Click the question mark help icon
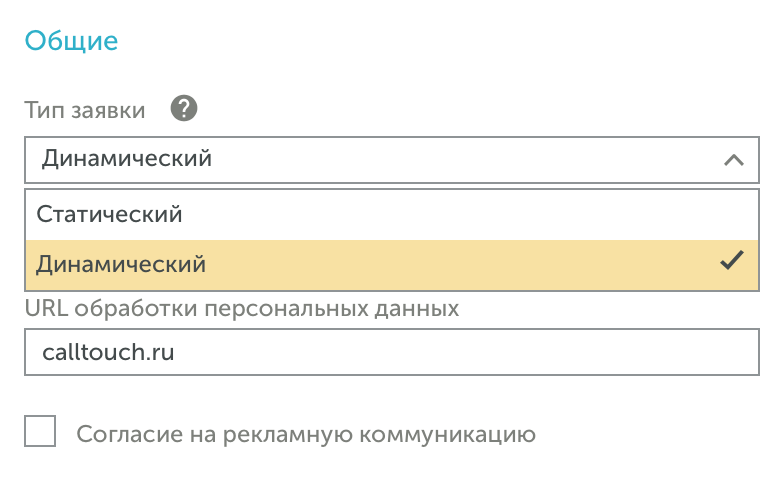Screen dimensions: 776x488 click(x=184, y=109)
